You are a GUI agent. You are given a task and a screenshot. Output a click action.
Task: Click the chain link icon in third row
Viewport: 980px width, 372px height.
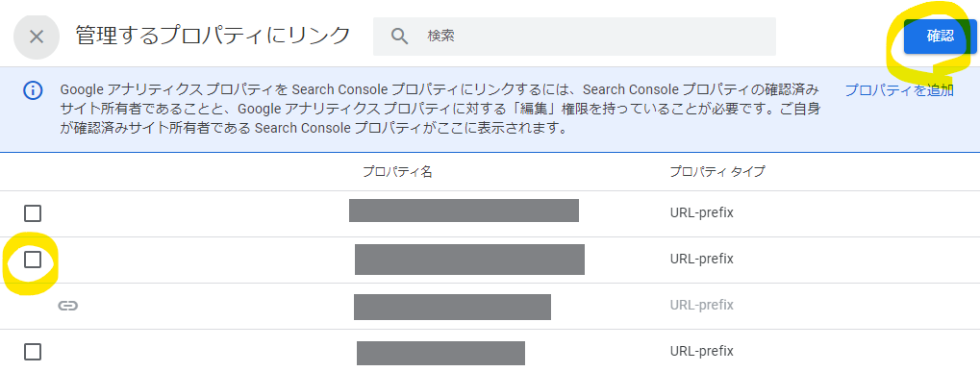pyautogui.click(x=67, y=306)
